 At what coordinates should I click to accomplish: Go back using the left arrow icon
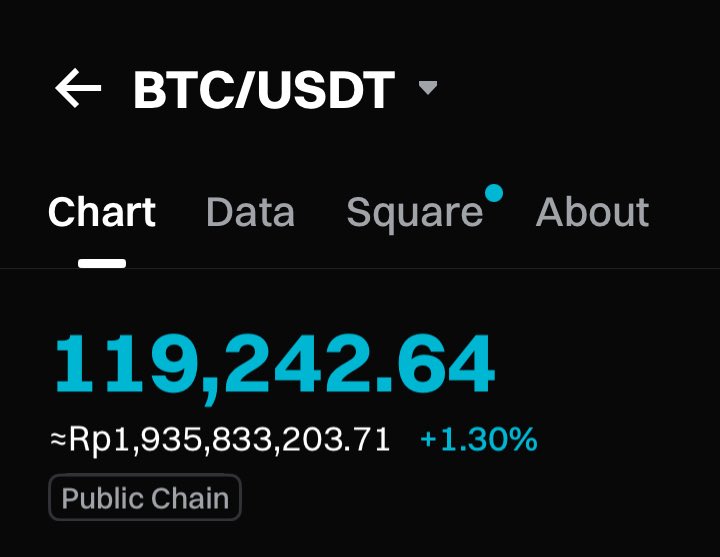pos(78,88)
